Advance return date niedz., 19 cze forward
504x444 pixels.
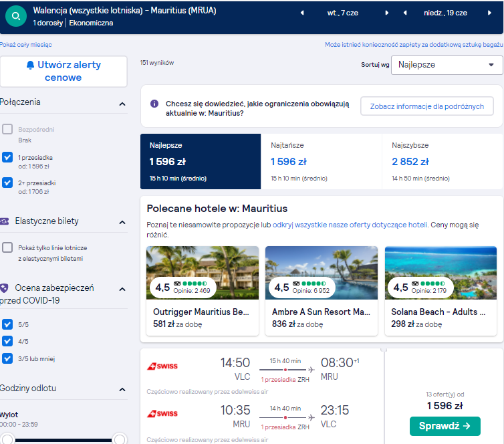489,13
